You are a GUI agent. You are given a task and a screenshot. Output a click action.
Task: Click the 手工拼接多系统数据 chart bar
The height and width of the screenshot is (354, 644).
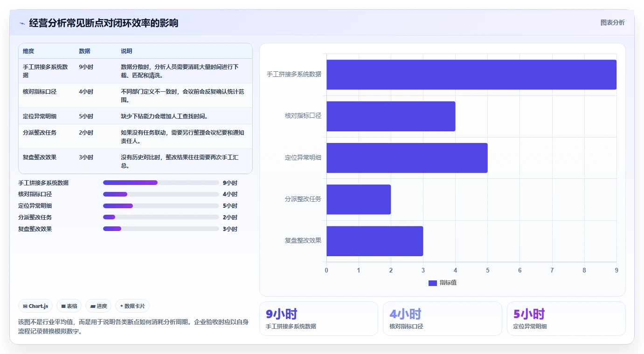pyautogui.click(x=471, y=75)
